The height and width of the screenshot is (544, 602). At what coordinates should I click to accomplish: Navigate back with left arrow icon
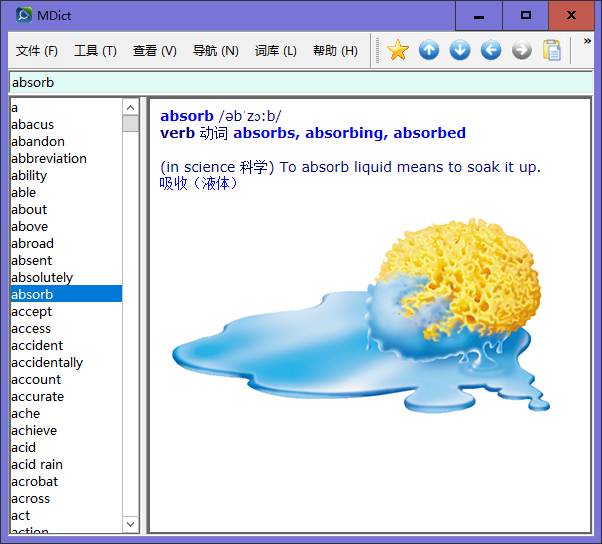click(x=491, y=50)
